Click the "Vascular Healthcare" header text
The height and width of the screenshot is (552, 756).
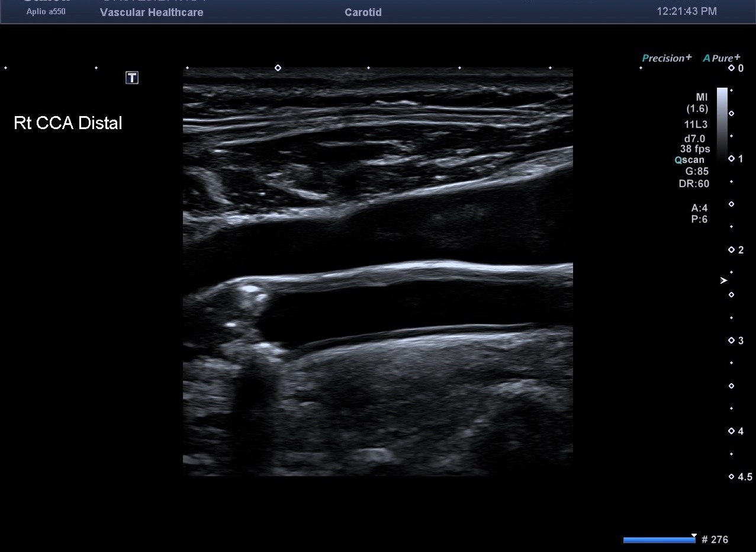[x=152, y=12]
